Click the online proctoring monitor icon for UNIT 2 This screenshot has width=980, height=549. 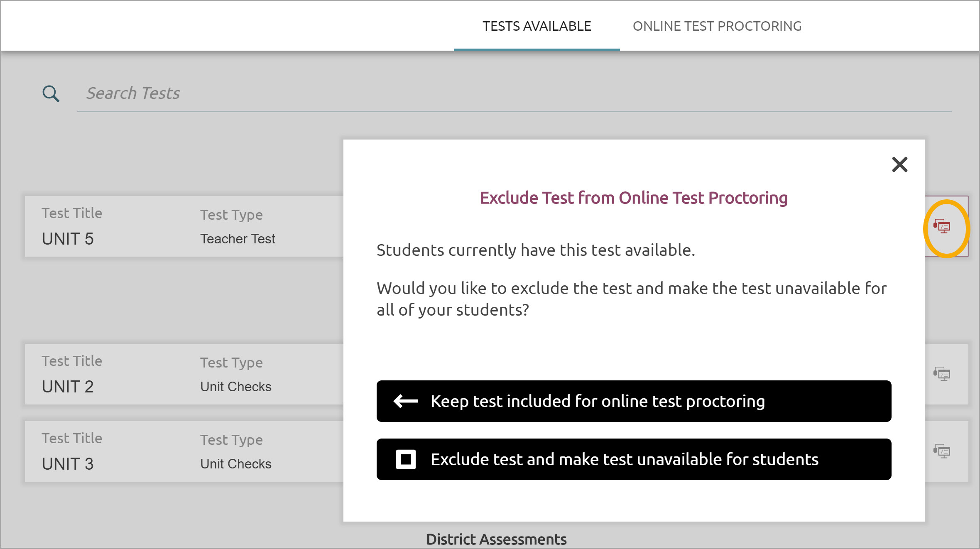941,374
